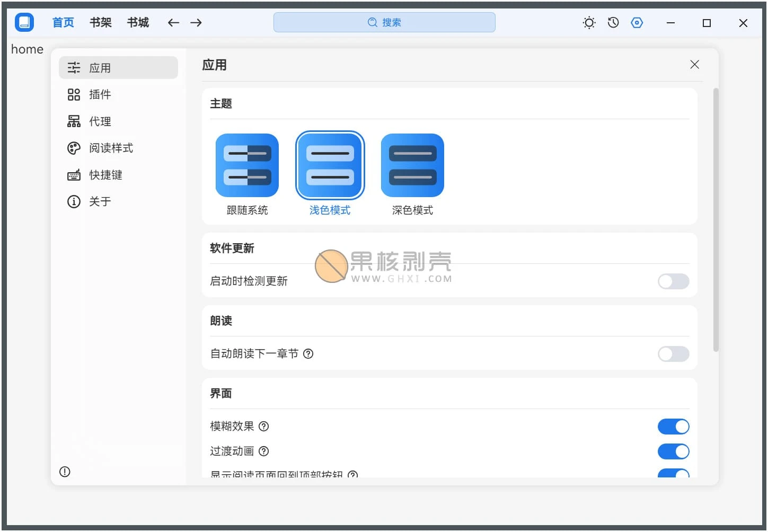Viewport: 768px width, 532px height.
Task: Open the 快捷键 keyboard shortcuts section
Action: (105, 175)
